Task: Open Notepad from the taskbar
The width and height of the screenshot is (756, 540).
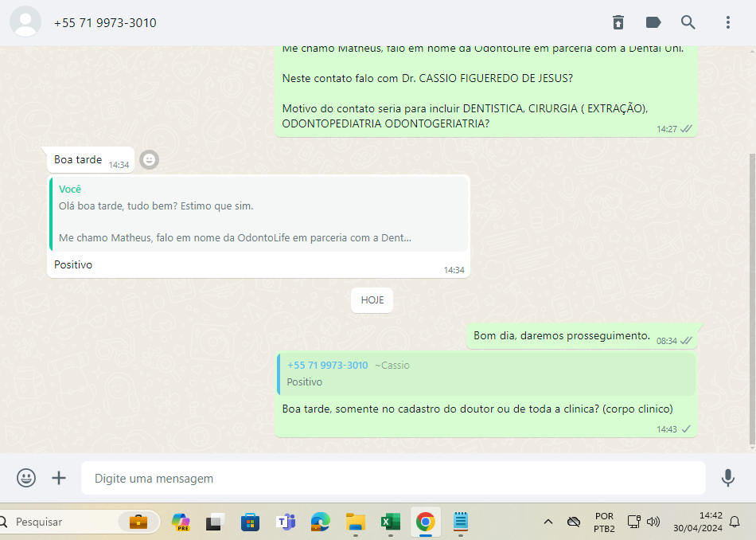Action: pos(461,522)
